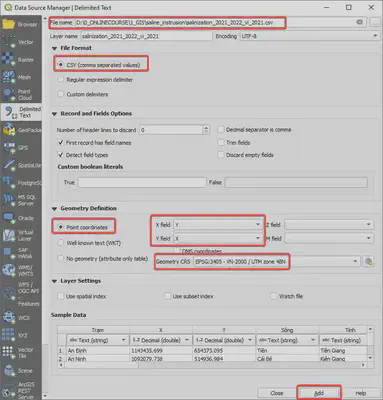Click the sample data horizontal scrollbar
383x400 pixels.
point(213,365)
